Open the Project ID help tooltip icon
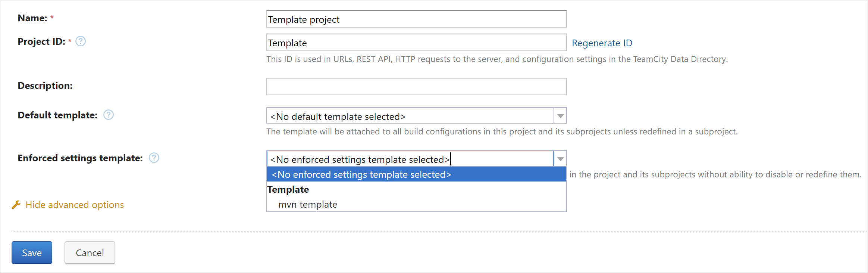868x273 pixels. pos(80,41)
